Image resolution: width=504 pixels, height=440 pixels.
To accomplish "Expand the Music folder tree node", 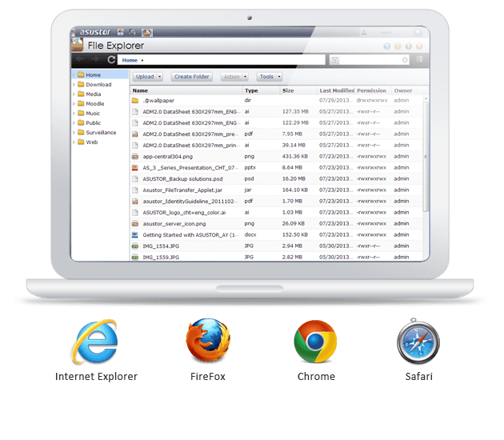I will pyautogui.click(x=74, y=114).
